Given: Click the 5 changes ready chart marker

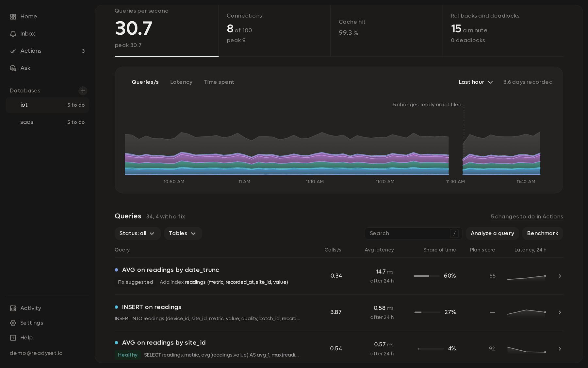Looking at the screenshot, I should pyautogui.click(x=427, y=105).
